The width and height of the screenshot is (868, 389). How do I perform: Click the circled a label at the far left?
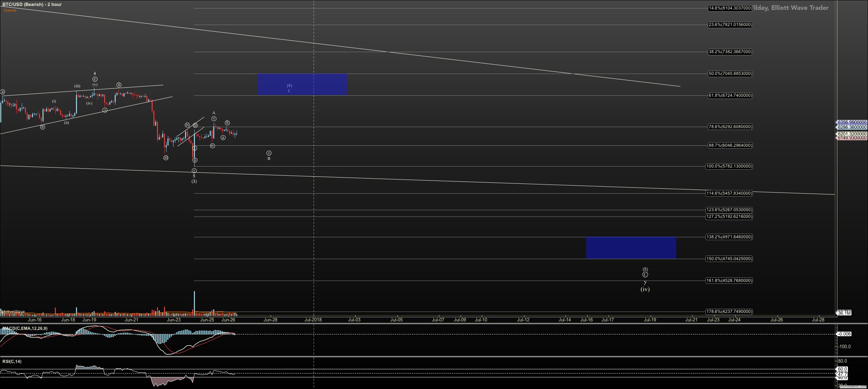click(x=2, y=92)
